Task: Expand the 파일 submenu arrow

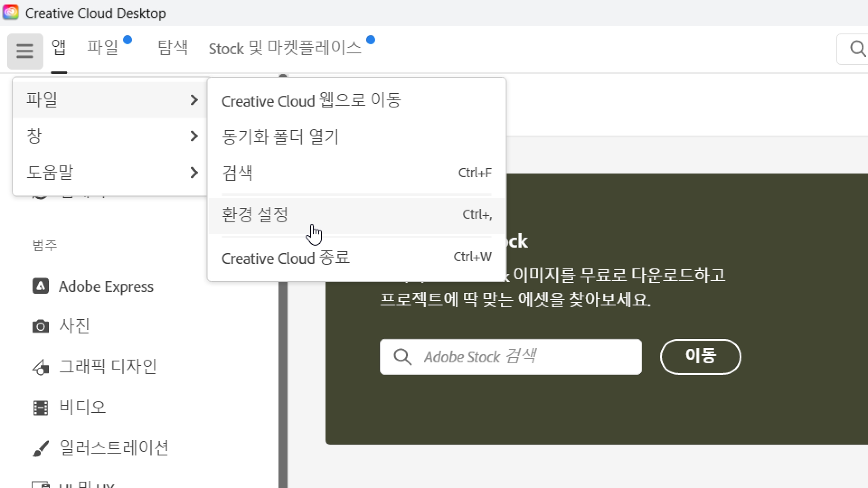Action: pyautogui.click(x=194, y=100)
